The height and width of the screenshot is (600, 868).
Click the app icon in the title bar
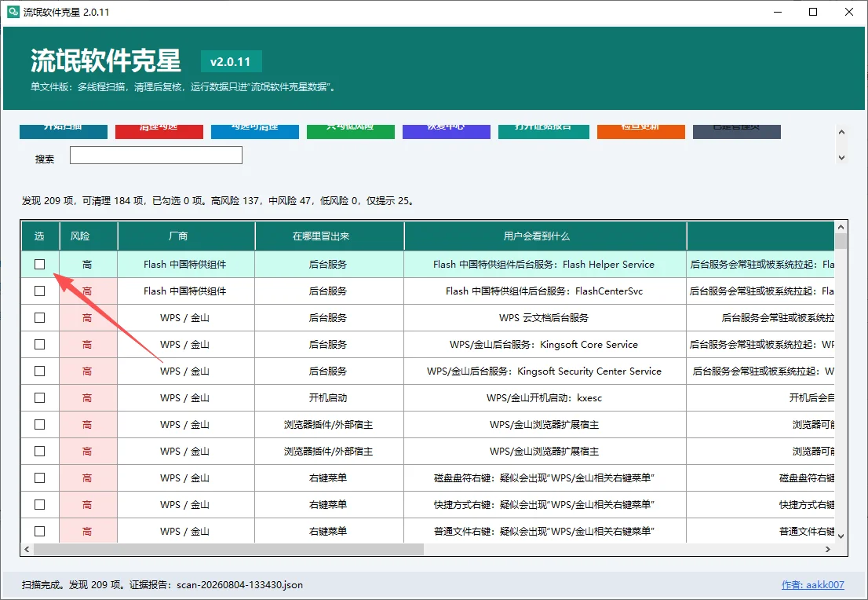13,12
